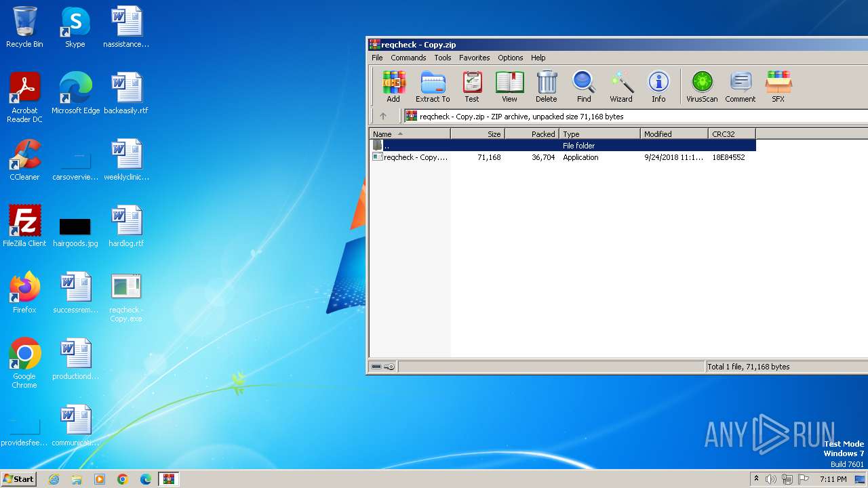868x488 pixels.
Task: Click the Action Center flag tray icon
Action: [x=804, y=479]
